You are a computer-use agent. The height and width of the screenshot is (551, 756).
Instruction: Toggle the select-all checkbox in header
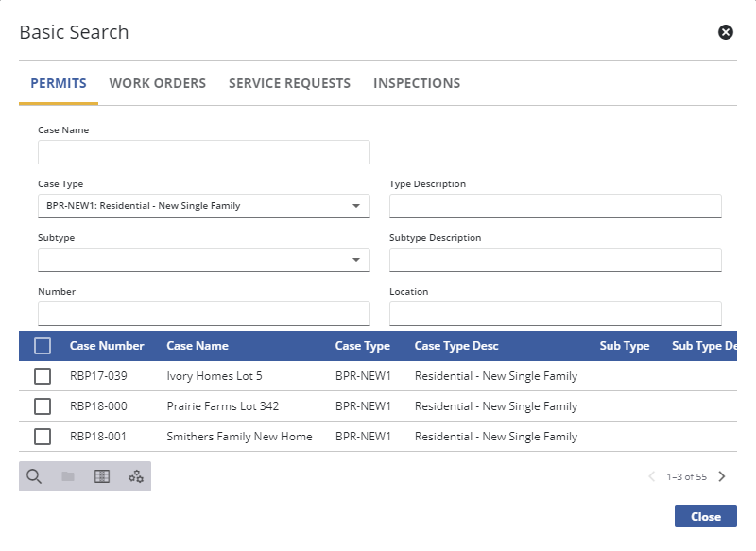(43, 346)
